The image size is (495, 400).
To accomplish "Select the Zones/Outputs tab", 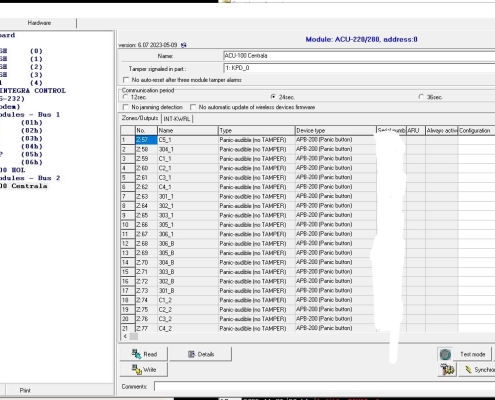I will (x=140, y=118).
